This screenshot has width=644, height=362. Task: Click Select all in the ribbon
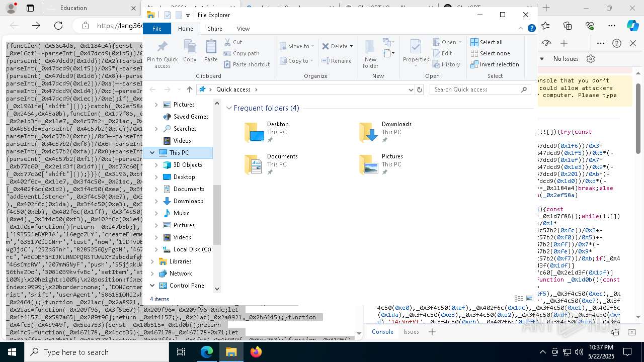[x=487, y=42]
